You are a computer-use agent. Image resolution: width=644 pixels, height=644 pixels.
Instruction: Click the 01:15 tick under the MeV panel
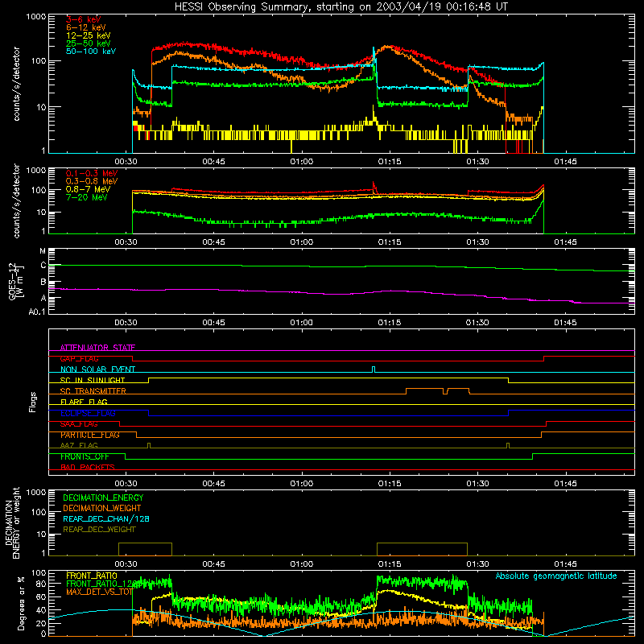390,242
